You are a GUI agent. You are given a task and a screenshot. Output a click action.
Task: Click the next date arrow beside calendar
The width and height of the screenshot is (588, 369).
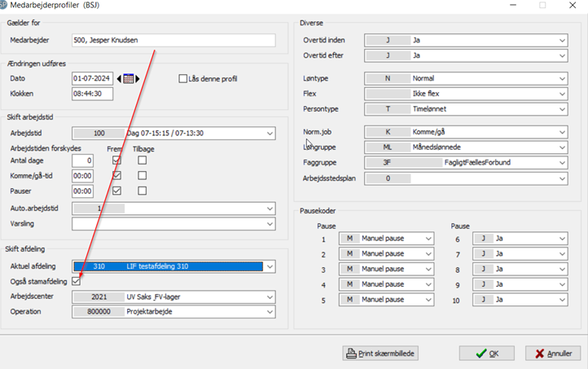click(138, 79)
